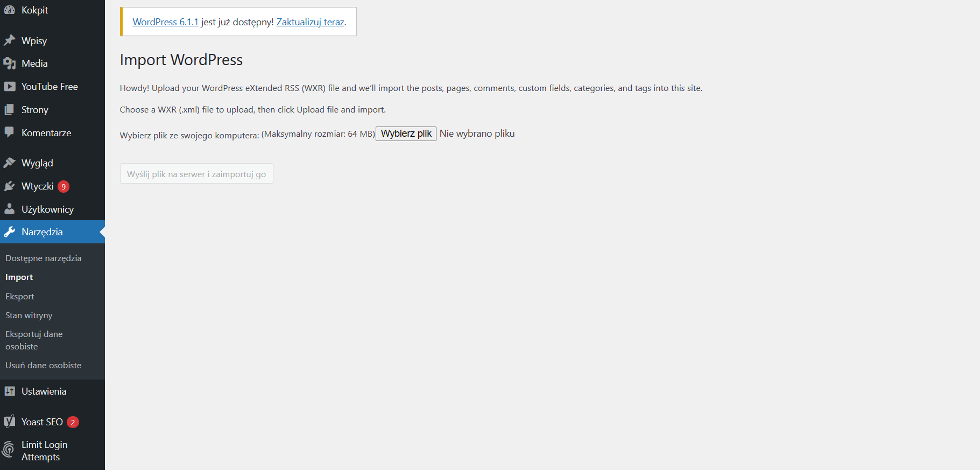Click the Limit Login Attempts fingerprint icon
This screenshot has height=470, width=980.
[x=9, y=449]
